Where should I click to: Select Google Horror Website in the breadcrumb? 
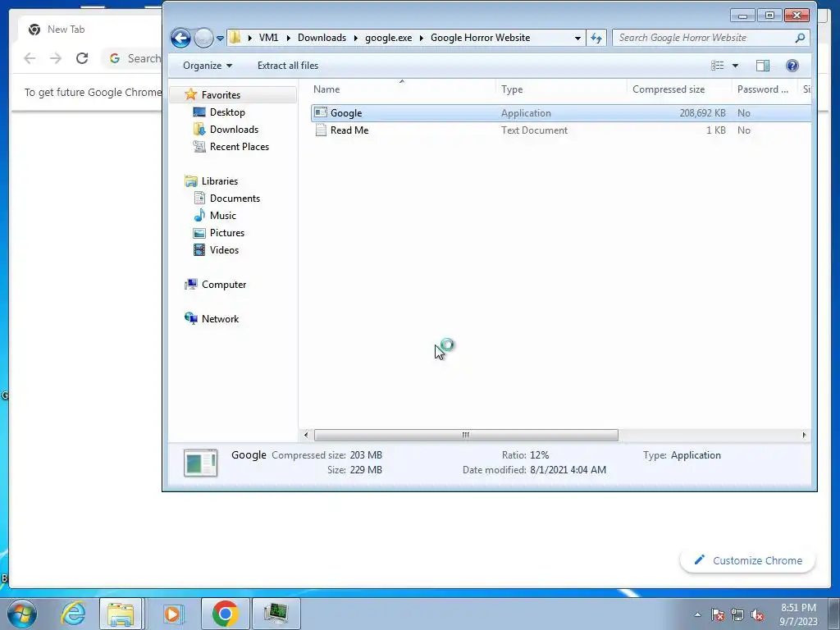click(x=480, y=38)
